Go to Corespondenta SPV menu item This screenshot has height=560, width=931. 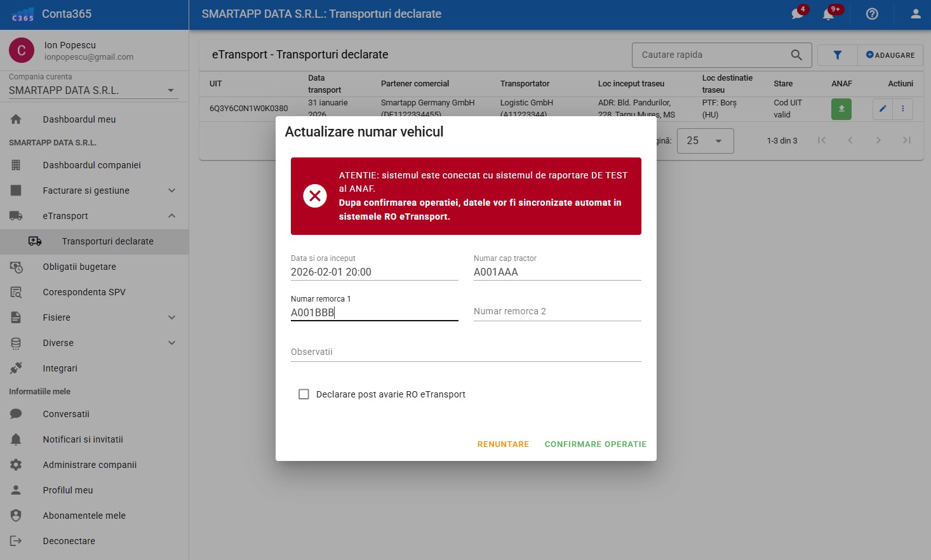(x=84, y=292)
